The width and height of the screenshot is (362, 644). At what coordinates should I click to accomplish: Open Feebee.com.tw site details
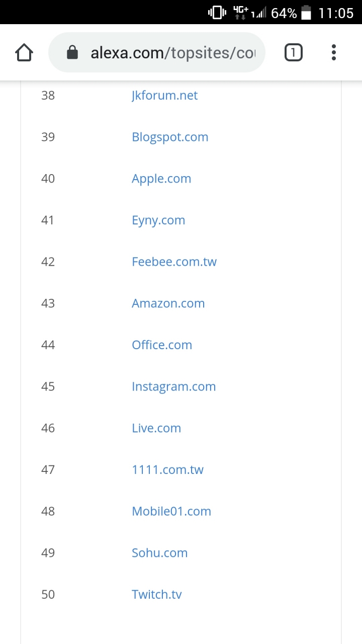pos(174,262)
